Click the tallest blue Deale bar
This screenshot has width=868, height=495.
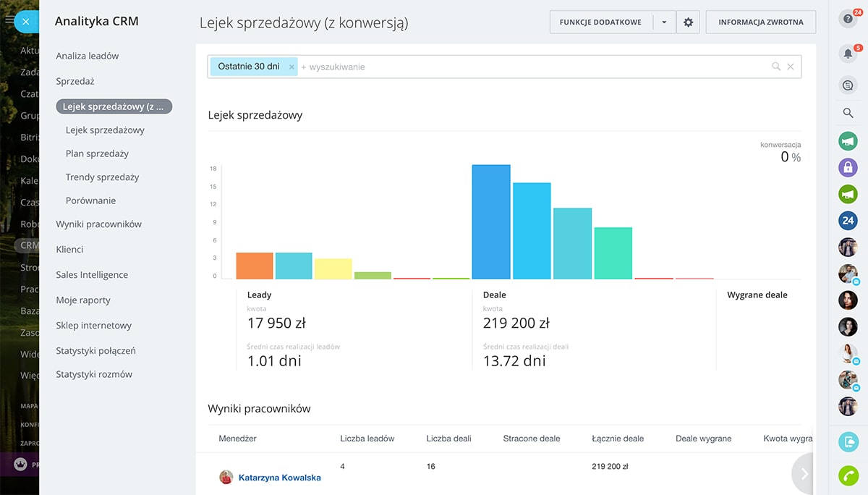491,221
